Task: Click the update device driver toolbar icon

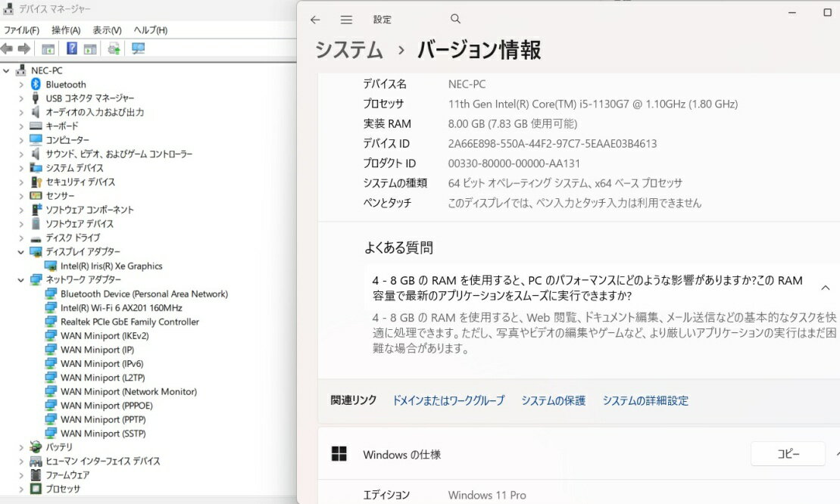Action: [x=114, y=48]
